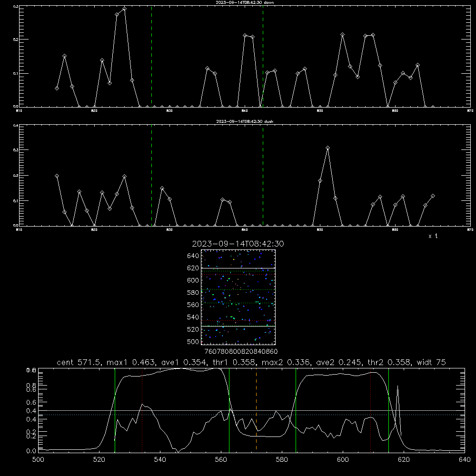Click the x-axis label 500 of bottom plot
Image resolution: width=476 pixels, height=476 pixels.
38,460
